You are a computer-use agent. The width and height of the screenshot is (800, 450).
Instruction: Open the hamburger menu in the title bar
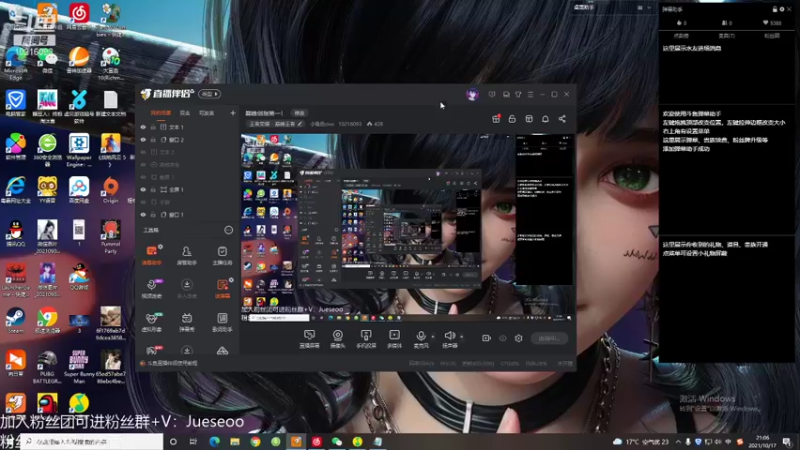tap(531, 94)
